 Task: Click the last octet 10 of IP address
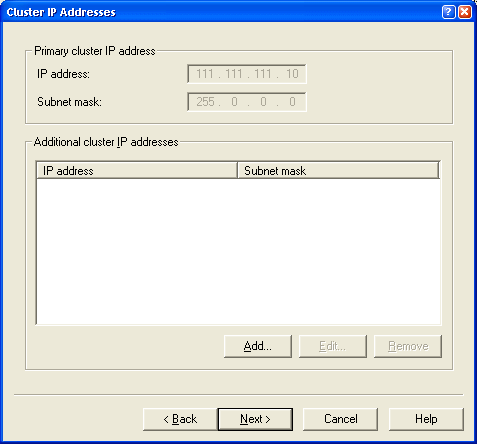(292, 74)
